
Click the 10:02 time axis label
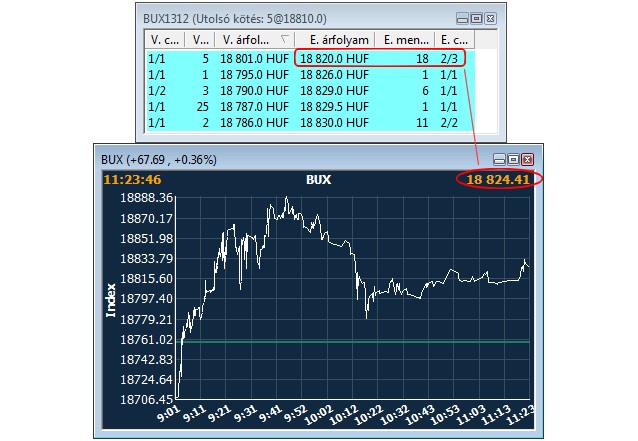coord(319,415)
